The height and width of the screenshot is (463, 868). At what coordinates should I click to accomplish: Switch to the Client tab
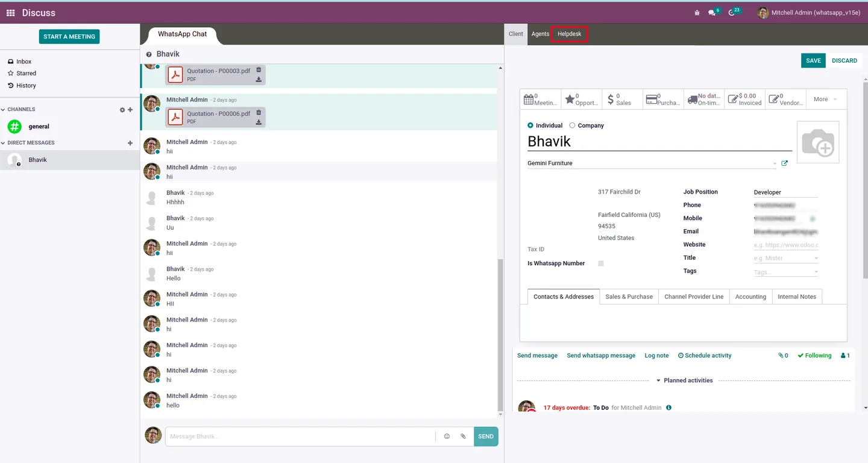click(516, 34)
